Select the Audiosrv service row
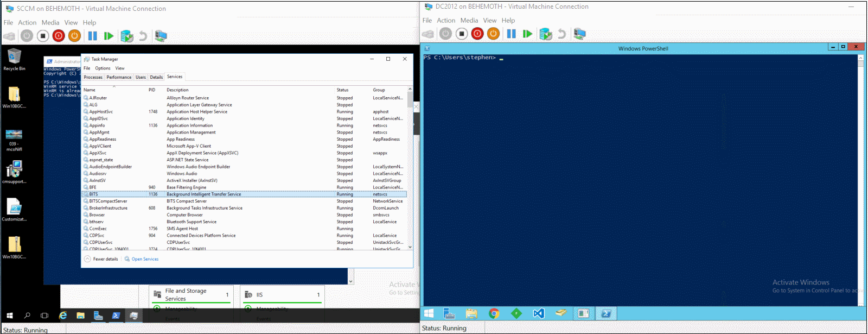 [x=244, y=174]
